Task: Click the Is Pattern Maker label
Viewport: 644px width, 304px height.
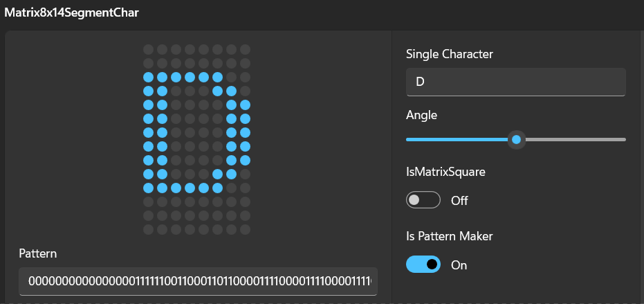Action: 450,236
